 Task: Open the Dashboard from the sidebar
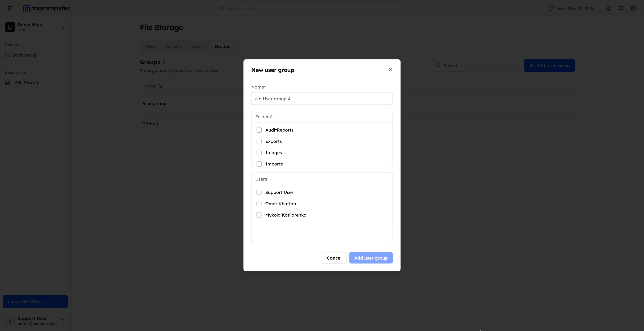(24, 55)
